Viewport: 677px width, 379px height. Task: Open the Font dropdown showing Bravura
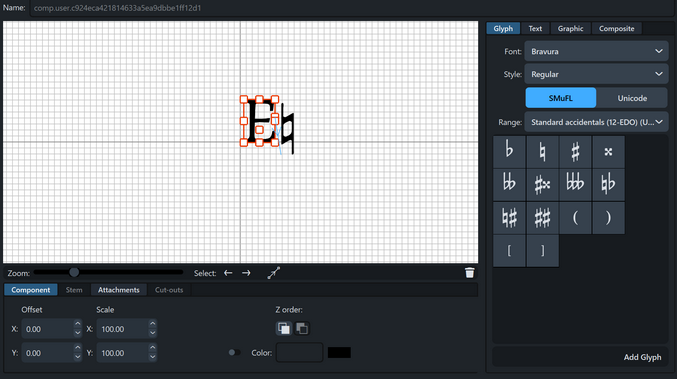(596, 51)
